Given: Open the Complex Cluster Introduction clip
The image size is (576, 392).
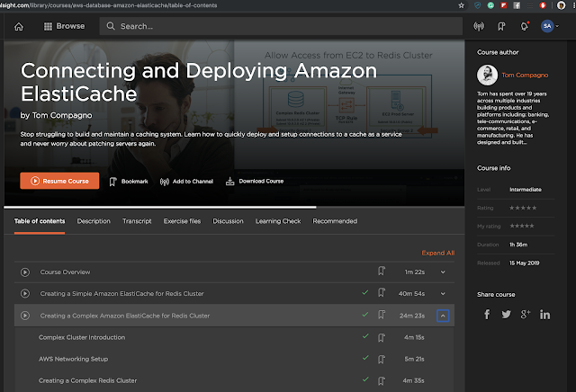Looking at the screenshot, I should 82,337.
